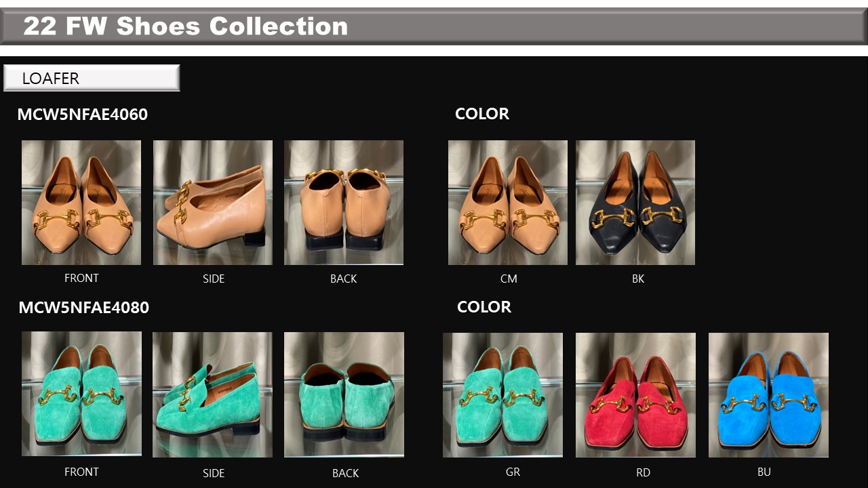
Task: Click the RD color caption
Action: click(643, 472)
